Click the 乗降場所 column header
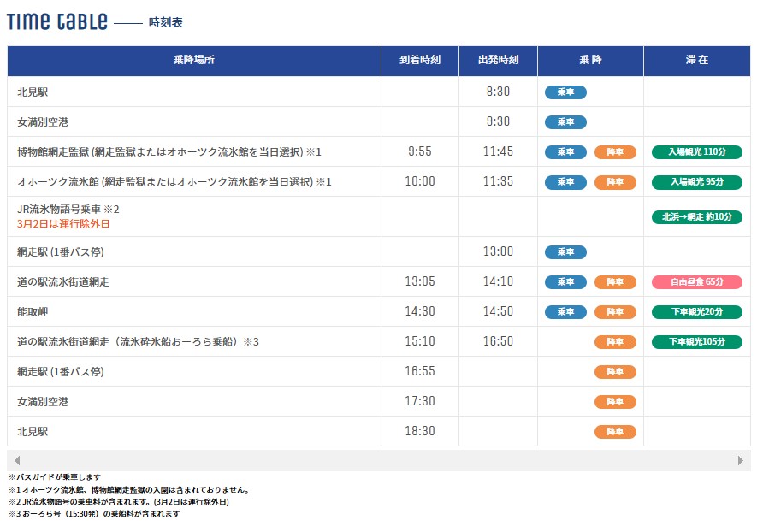The image size is (757, 532). [x=194, y=61]
